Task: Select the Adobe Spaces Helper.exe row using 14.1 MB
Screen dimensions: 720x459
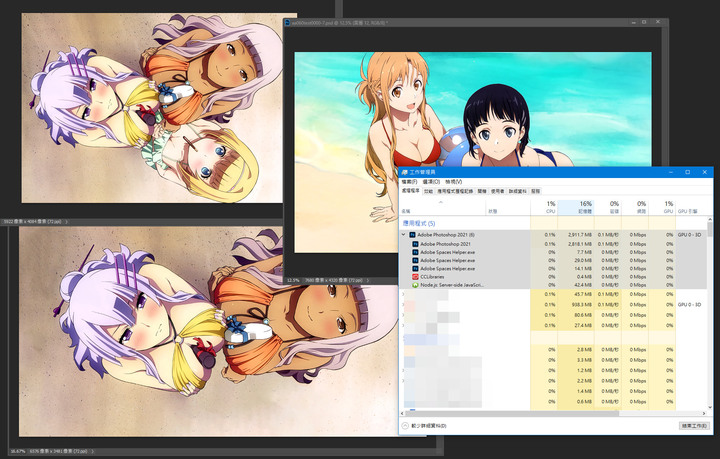Action: [553, 269]
